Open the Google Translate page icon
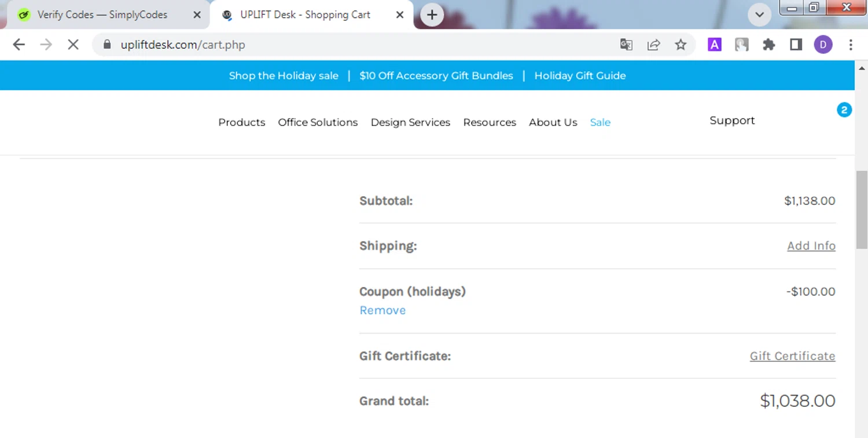This screenshot has height=438, width=868. pyautogui.click(x=626, y=45)
